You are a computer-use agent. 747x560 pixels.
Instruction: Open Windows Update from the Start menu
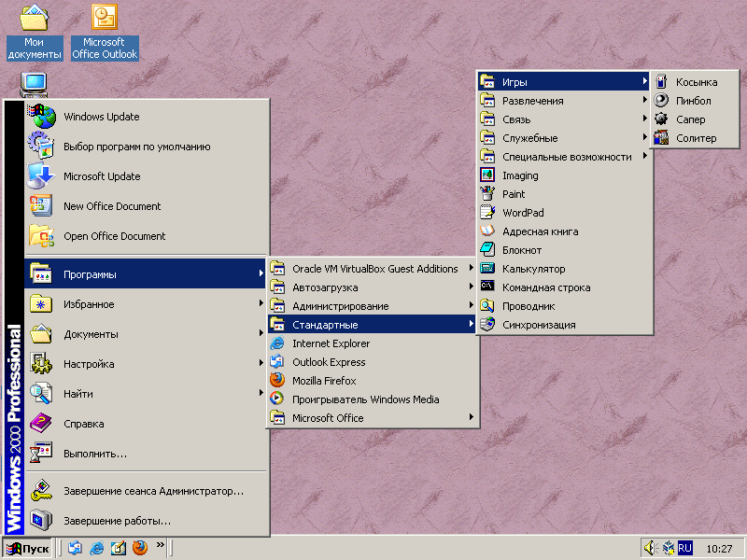click(x=147, y=117)
